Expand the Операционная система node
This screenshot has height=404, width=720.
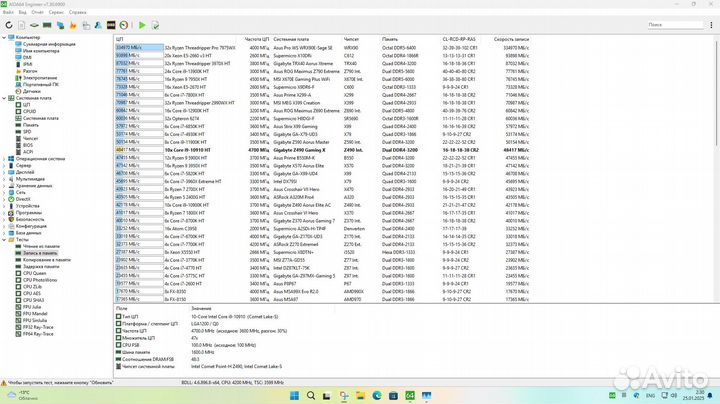tap(4, 158)
